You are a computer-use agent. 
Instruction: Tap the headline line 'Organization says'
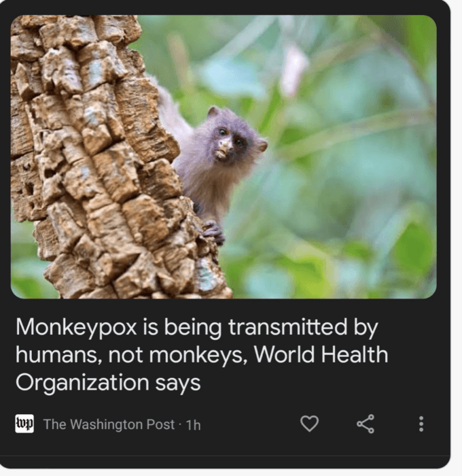108,382
